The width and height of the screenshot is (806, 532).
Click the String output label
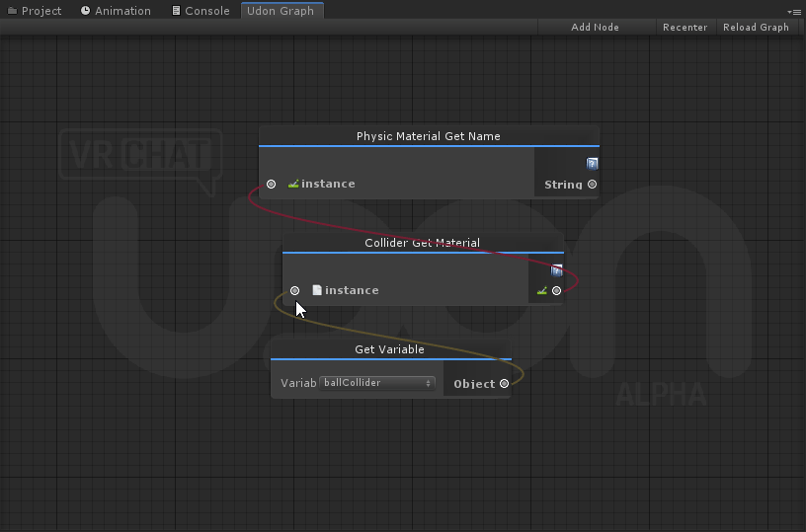pyautogui.click(x=563, y=185)
